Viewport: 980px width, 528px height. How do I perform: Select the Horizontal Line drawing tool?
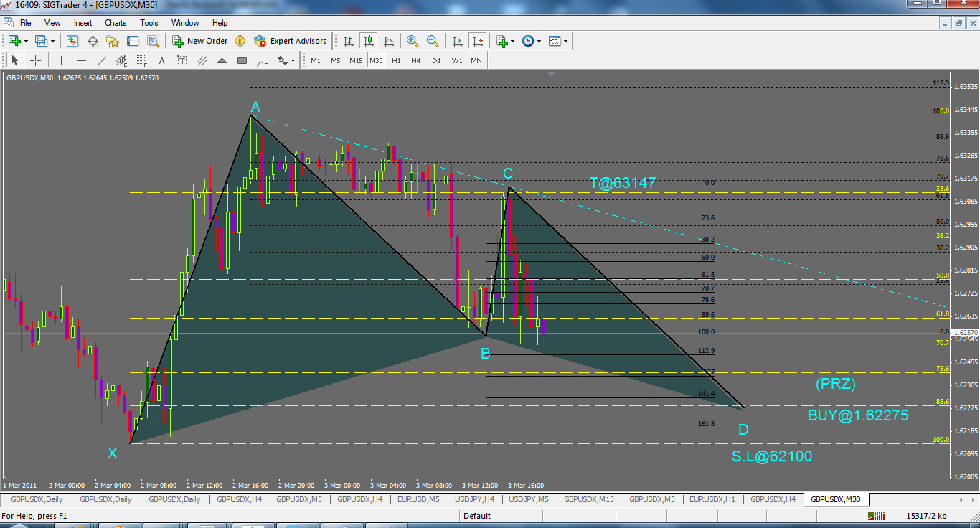pos(82,60)
